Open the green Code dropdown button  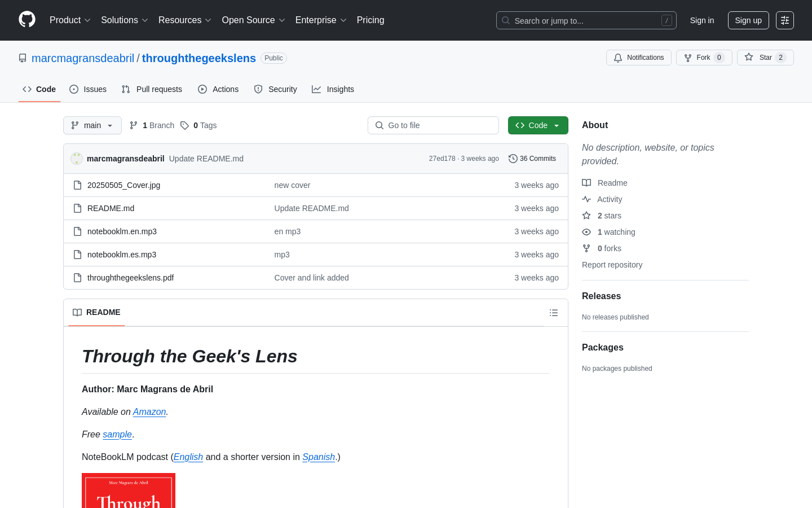coord(538,125)
